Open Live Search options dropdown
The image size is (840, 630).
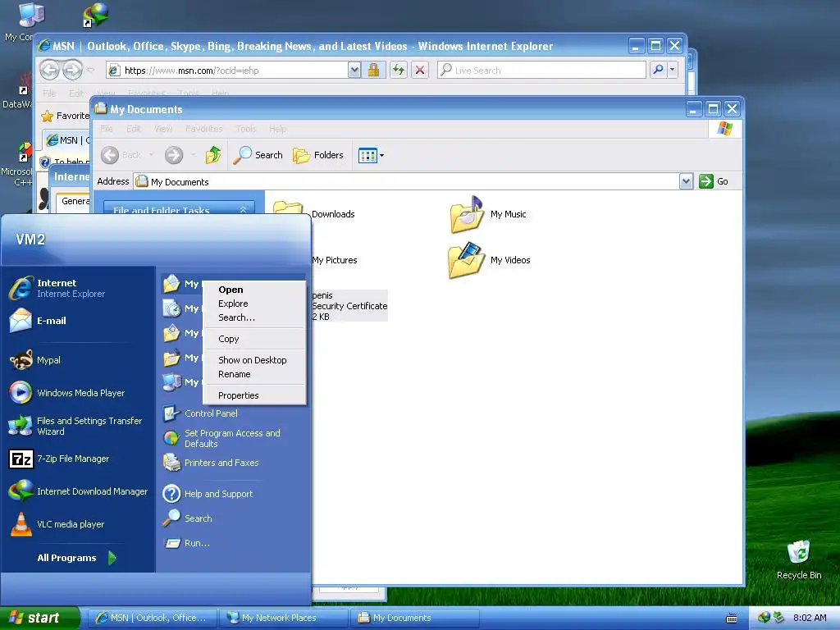click(673, 71)
